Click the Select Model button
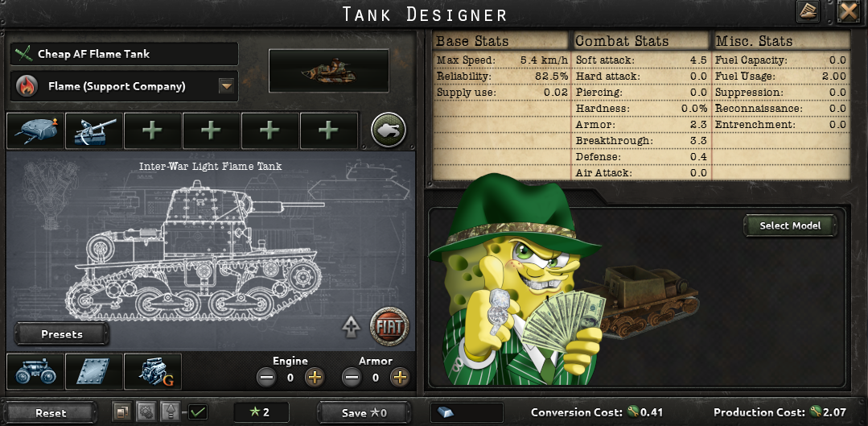Screen dimensions: 868x426 pos(790,225)
